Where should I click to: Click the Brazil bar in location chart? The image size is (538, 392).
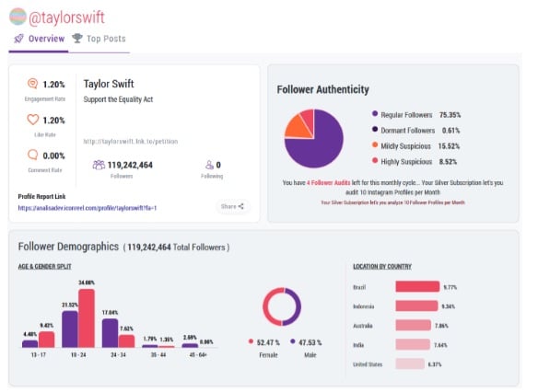[417, 286]
